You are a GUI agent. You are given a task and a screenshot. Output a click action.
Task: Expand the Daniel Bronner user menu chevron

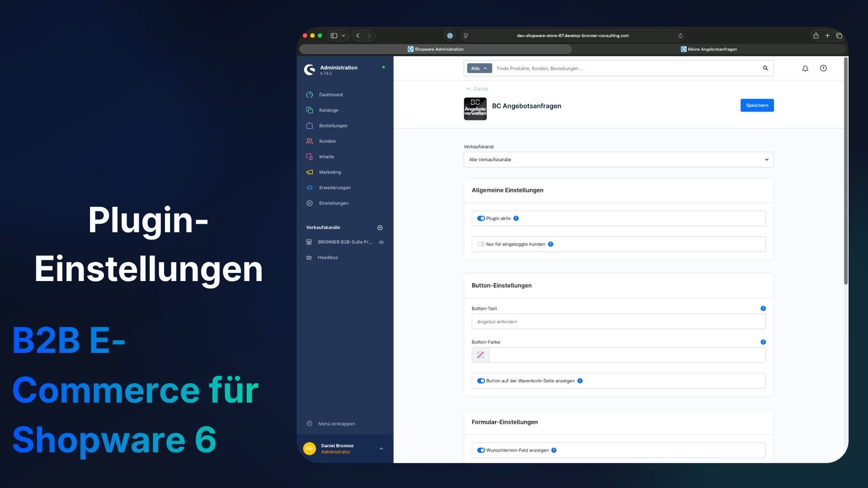[x=381, y=449]
